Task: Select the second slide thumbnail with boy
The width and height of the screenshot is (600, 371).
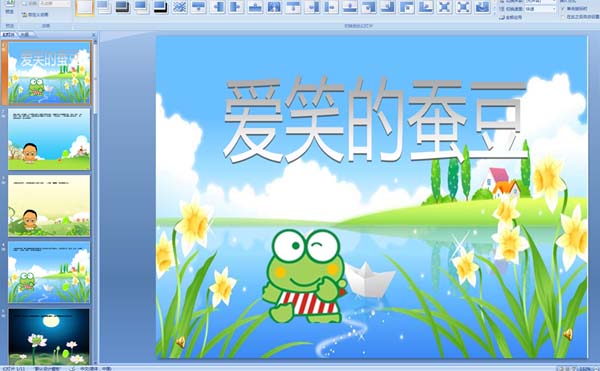Action: [49, 139]
